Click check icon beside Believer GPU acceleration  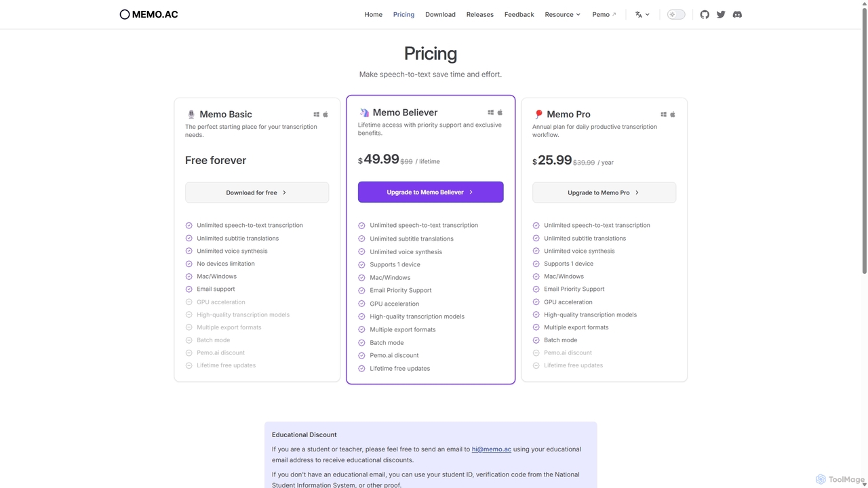pyautogui.click(x=361, y=304)
